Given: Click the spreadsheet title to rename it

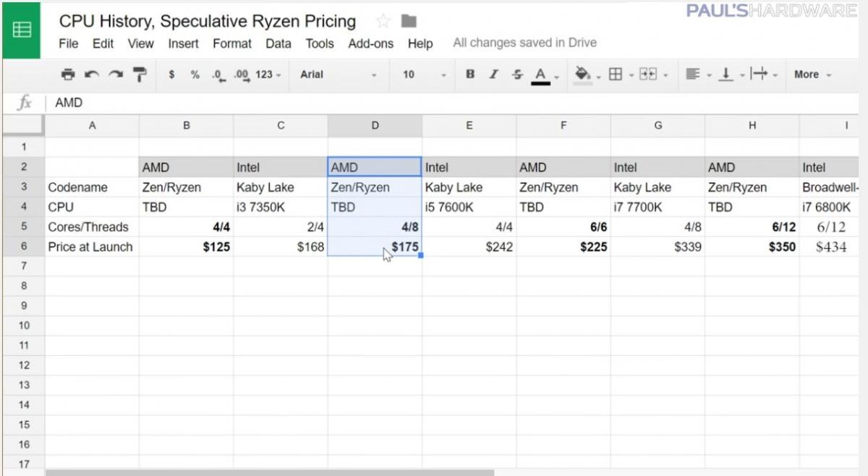Looking at the screenshot, I should pos(208,21).
